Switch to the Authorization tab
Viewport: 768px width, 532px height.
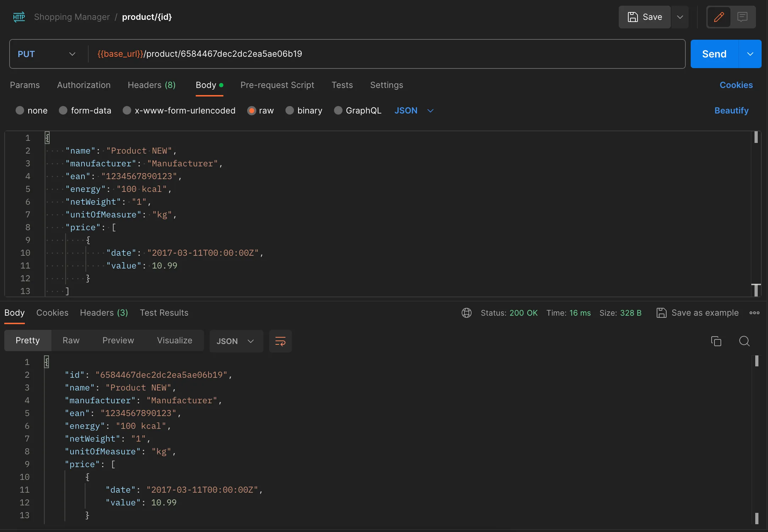(x=84, y=85)
